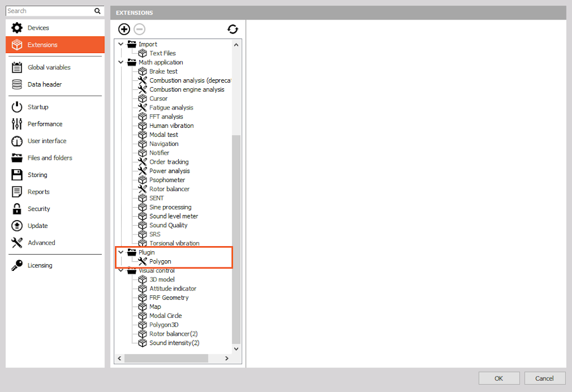Select Psophometer extension
This screenshot has height=392, width=572.
click(167, 180)
